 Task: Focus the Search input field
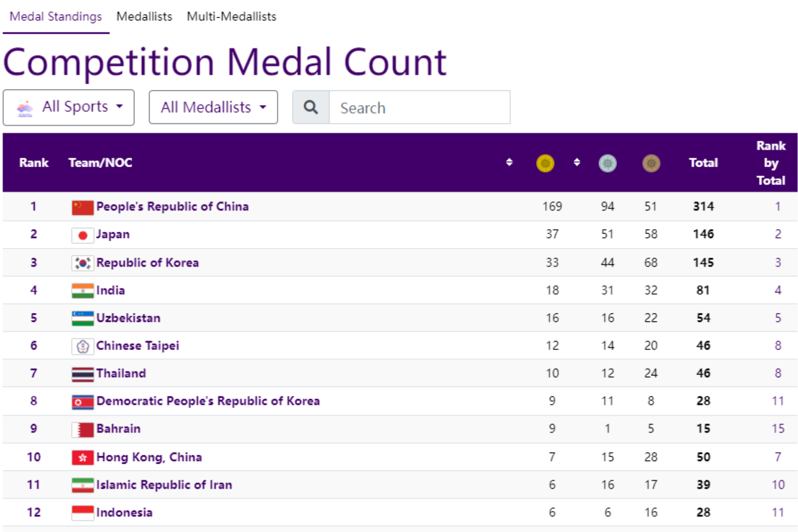click(x=419, y=107)
